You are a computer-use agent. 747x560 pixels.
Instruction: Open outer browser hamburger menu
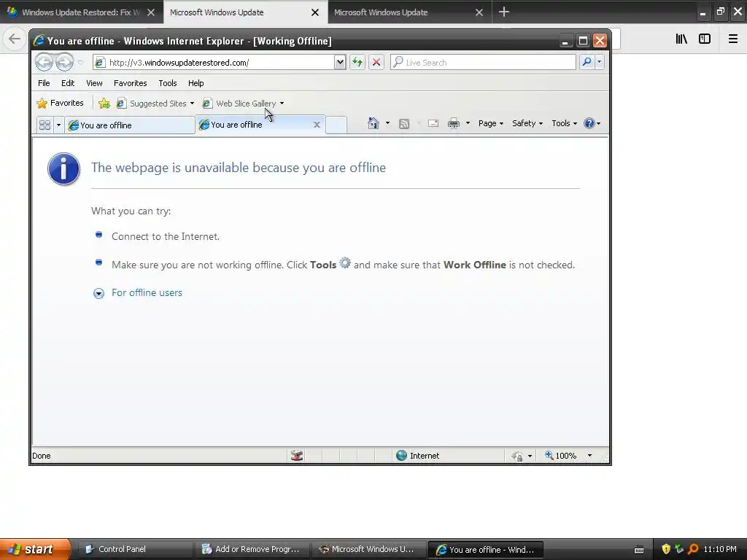(733, 39)
